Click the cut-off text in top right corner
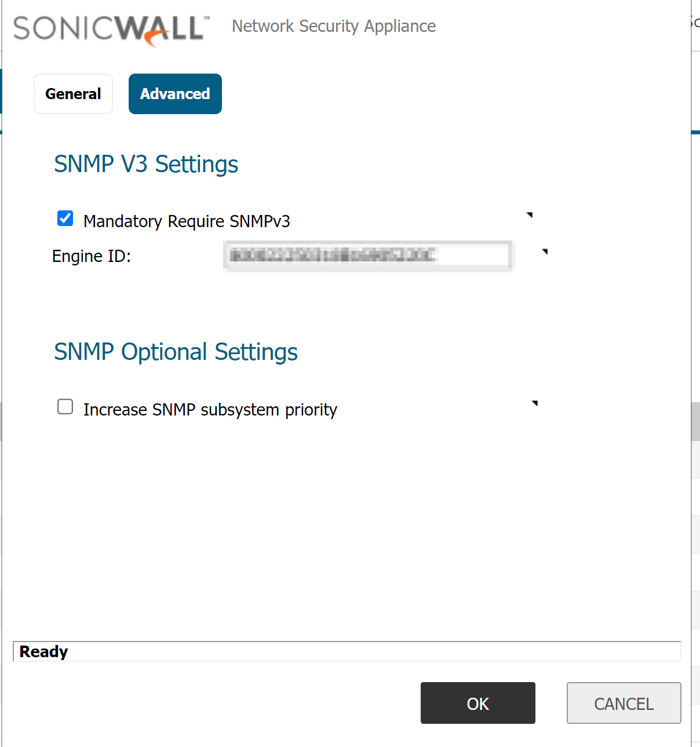Screen dimensions: 700x747 tap(694, 22)
